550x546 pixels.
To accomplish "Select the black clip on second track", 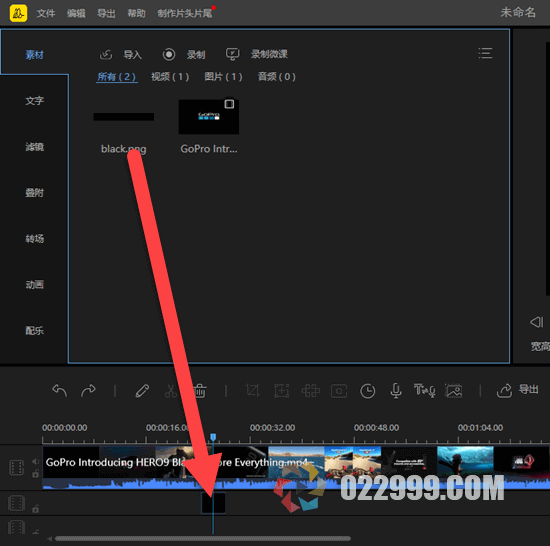I will (x=213, y=503).
